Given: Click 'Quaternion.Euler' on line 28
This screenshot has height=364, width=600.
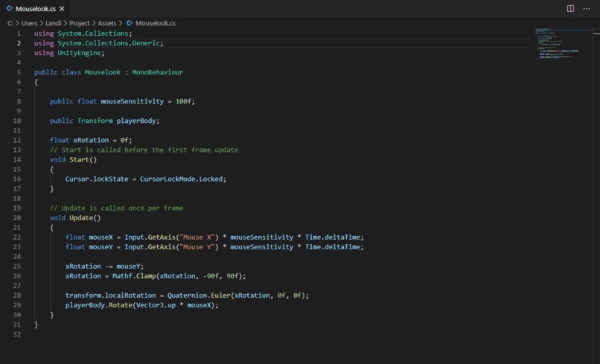Looking at the screenshot, I should tap(199, 295).
